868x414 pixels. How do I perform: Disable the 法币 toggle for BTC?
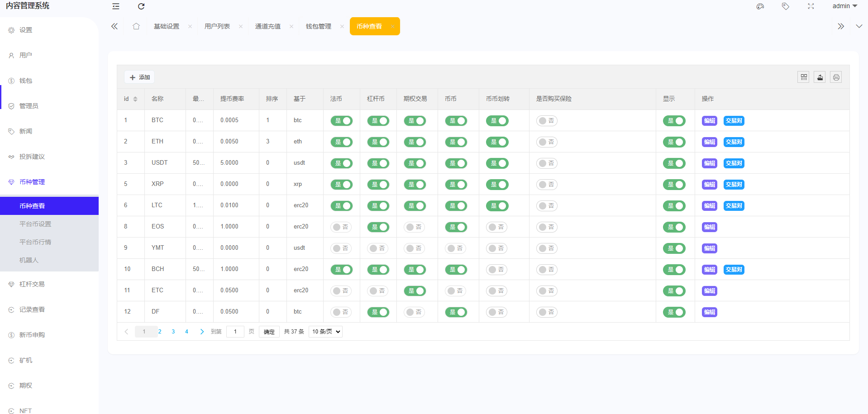(x=342, y=121)
